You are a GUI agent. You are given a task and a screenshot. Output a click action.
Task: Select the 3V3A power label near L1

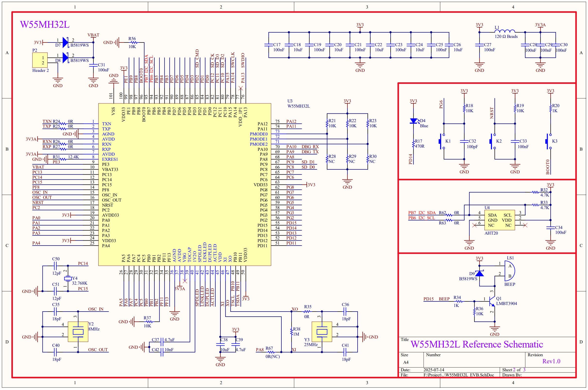[x=540, y=25]
